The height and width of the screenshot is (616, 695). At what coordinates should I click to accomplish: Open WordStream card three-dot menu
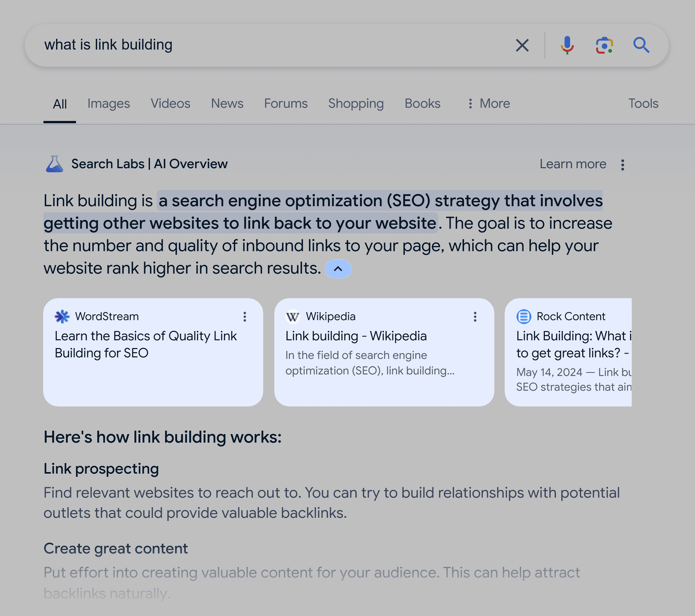click(x=244, y=317)
